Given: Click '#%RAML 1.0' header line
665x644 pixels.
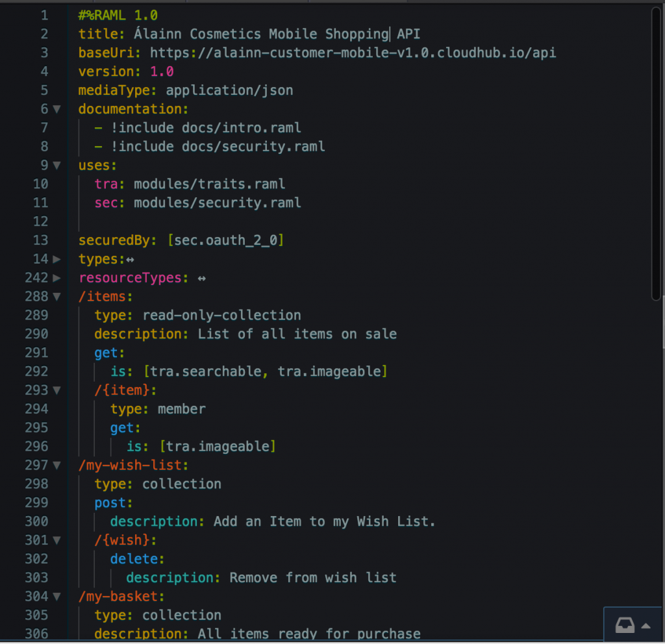Looking at the screenshot, I should [x=118, y=16].
